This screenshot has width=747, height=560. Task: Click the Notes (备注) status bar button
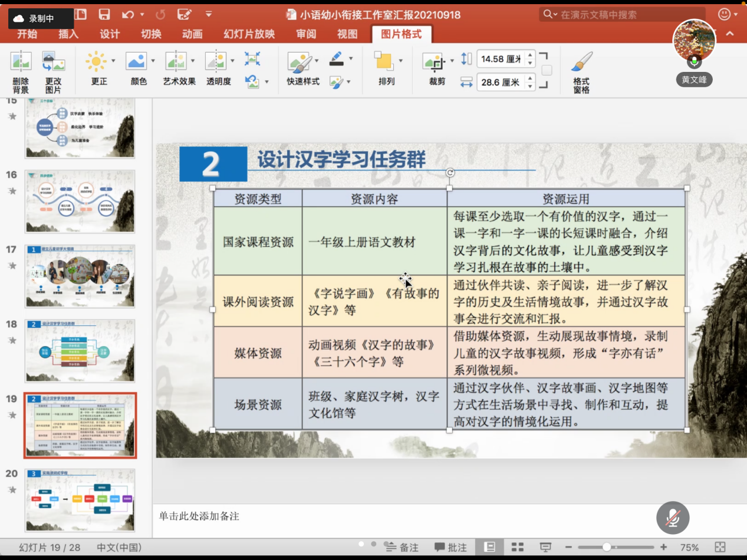402,548
